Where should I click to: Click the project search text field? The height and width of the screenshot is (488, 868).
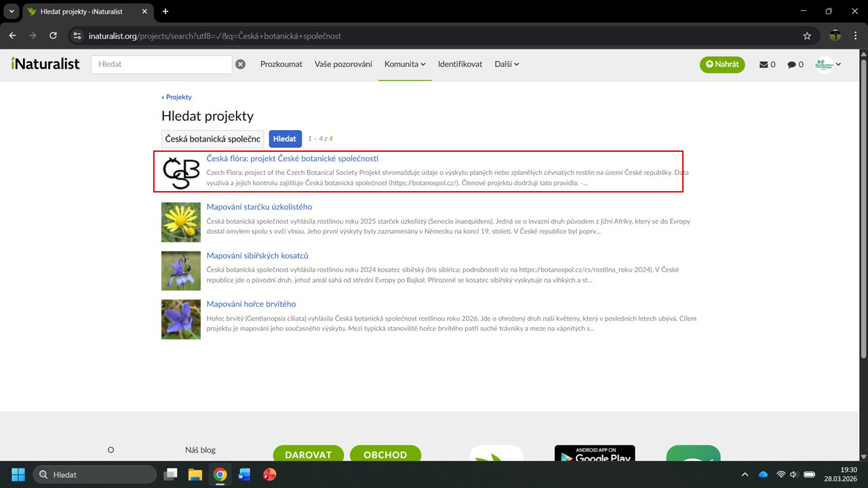tap(213, 138)
